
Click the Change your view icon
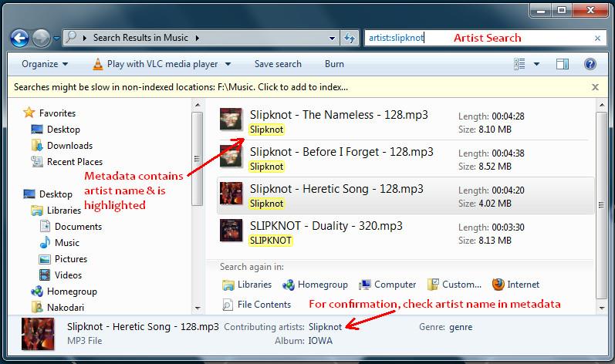(519, 64)
